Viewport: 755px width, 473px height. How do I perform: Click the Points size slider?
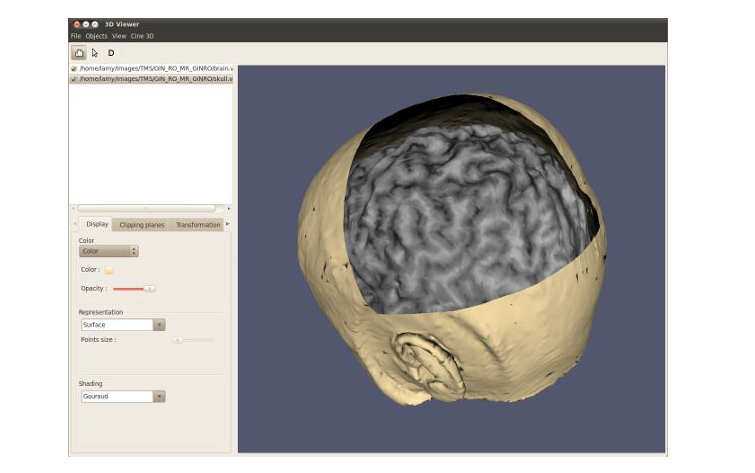(x=177, y=340)
